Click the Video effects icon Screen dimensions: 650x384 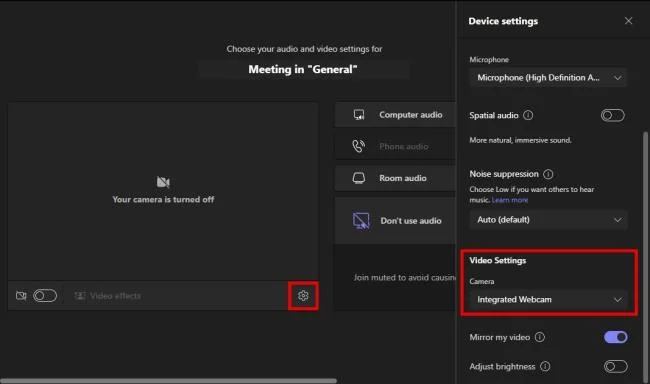[x=80, y=296]
